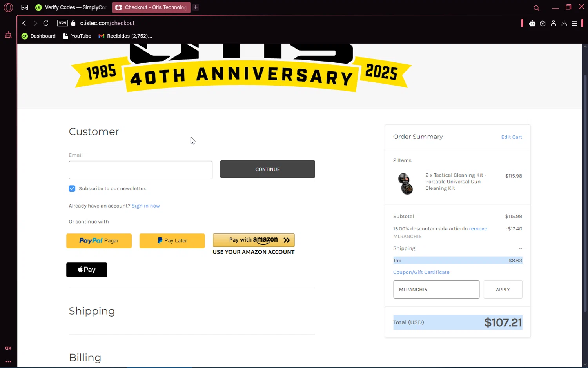The width and height of the screenshot is (588, 368).
Task: Remove the 15% discount coupon
Action: (x=478, y=229)
